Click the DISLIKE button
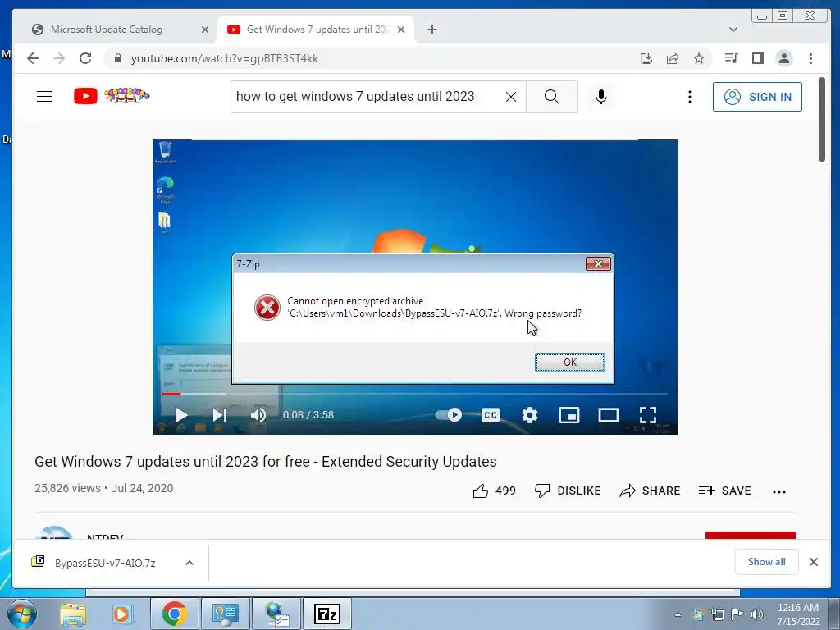 pyautogui.click(x=568, y=491)
